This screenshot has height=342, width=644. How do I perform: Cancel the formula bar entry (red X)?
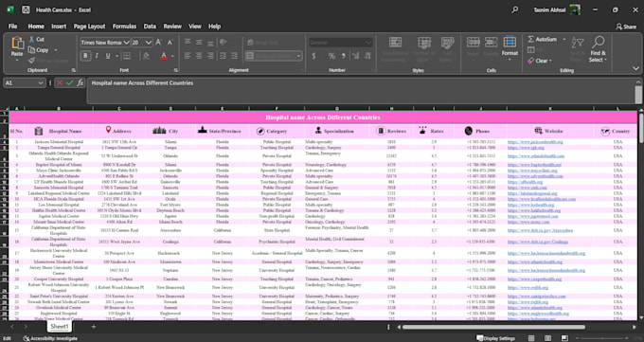[60, 82]
